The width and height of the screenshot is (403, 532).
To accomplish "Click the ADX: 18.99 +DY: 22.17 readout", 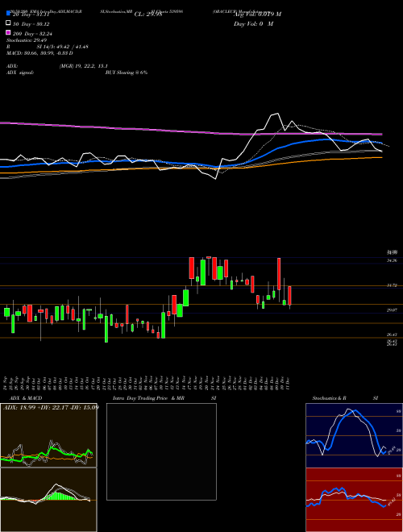I will pyautogui.click(x=51, y=407).
